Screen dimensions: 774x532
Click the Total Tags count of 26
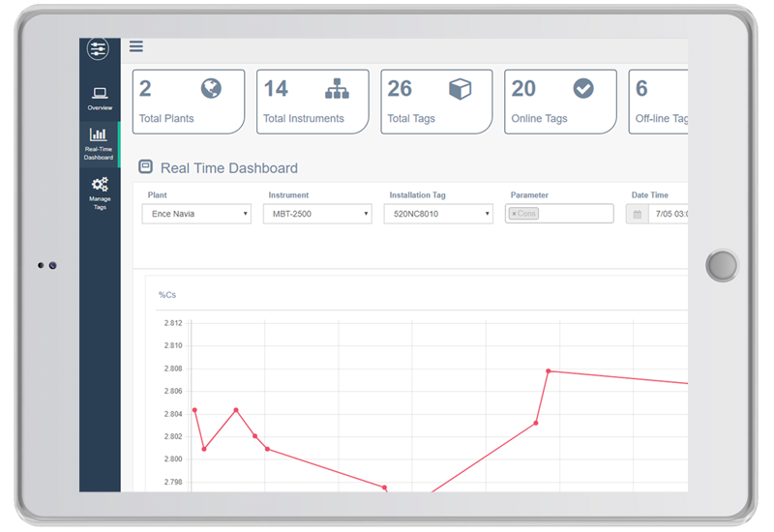pos(400,89)
